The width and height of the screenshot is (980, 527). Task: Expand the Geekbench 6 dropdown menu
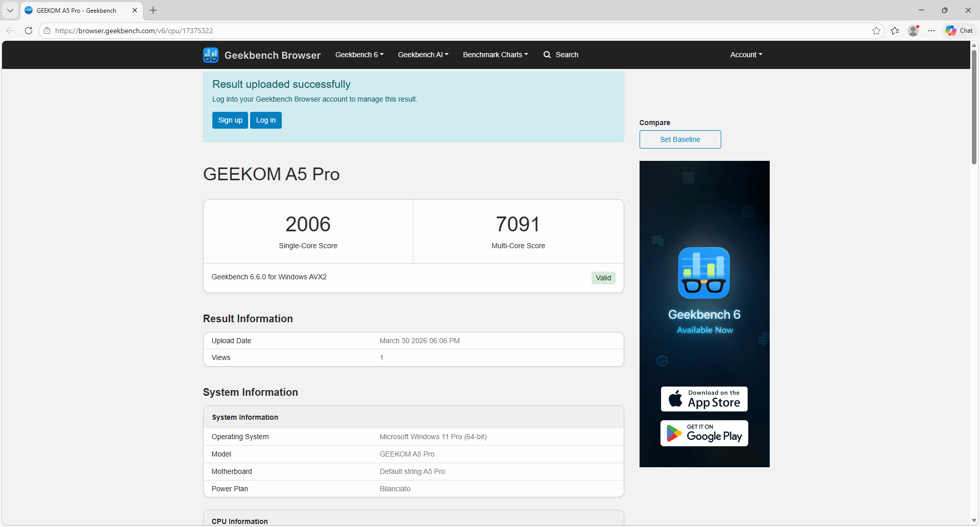pos(359,55)
